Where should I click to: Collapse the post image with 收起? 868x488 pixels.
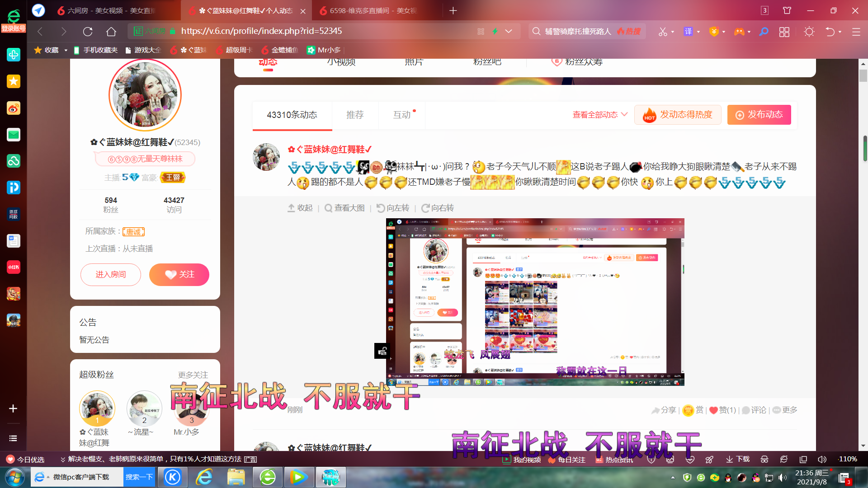click(x=300, y=208)
